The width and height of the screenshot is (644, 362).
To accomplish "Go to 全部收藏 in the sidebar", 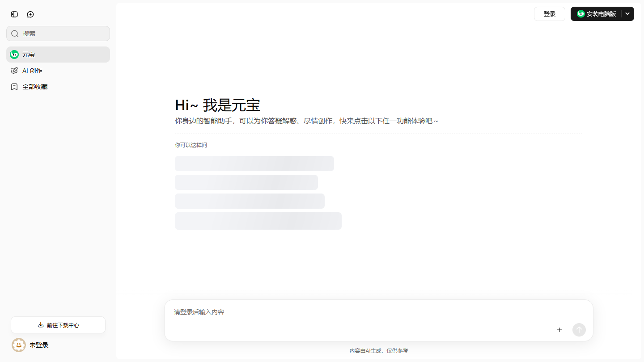I will [x=58, y=87].
